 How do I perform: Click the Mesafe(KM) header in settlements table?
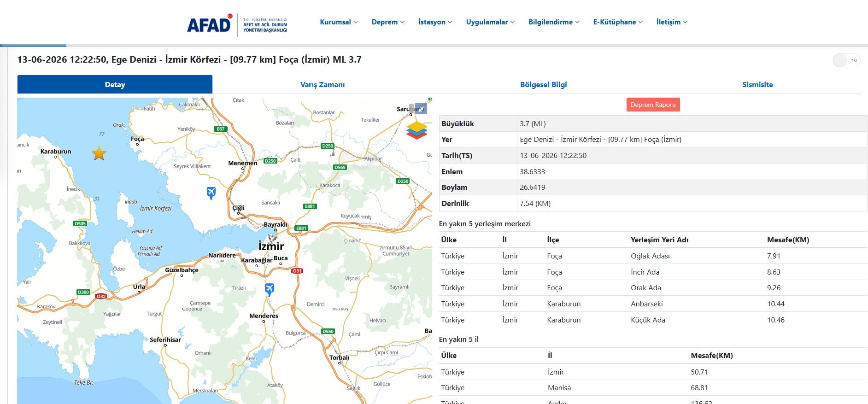point(788,240)
